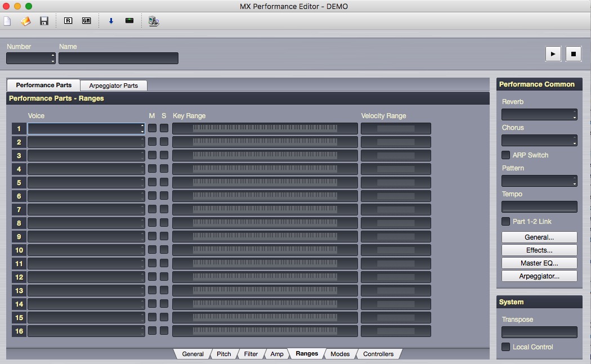
Task: Click the black device icon with green light
Action: [x=129, y=20]
